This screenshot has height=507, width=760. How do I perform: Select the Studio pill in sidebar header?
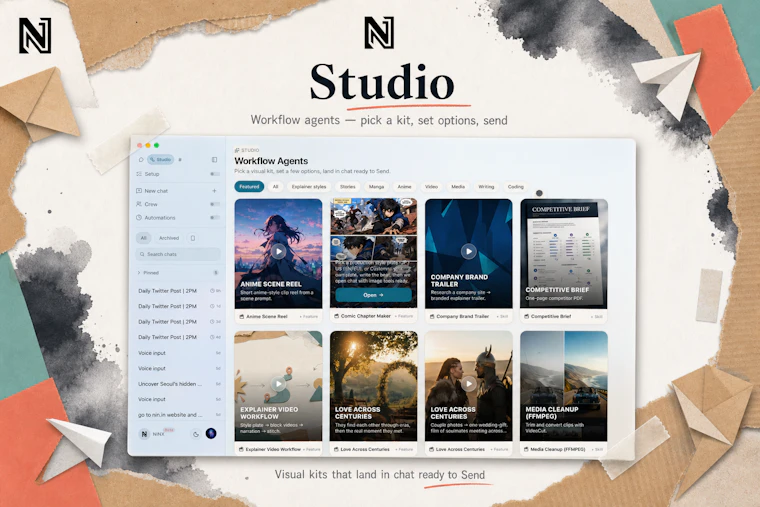click(x=160, y=159)
